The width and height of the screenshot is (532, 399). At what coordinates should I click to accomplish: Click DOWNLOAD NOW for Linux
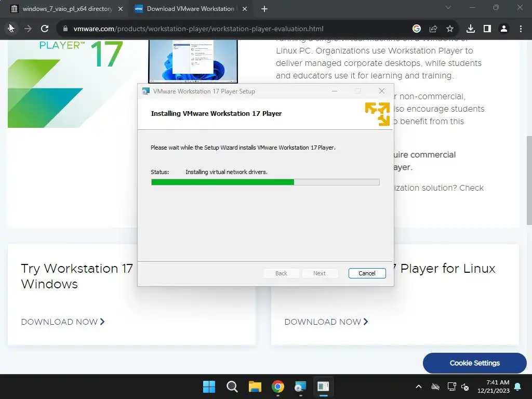click(326, 322)
